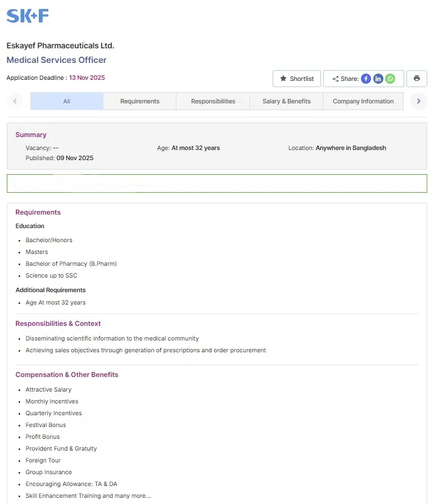Click the Medical Services Officer job title
Viewport: 434px width, 504px height.
(x=56, y=60)
